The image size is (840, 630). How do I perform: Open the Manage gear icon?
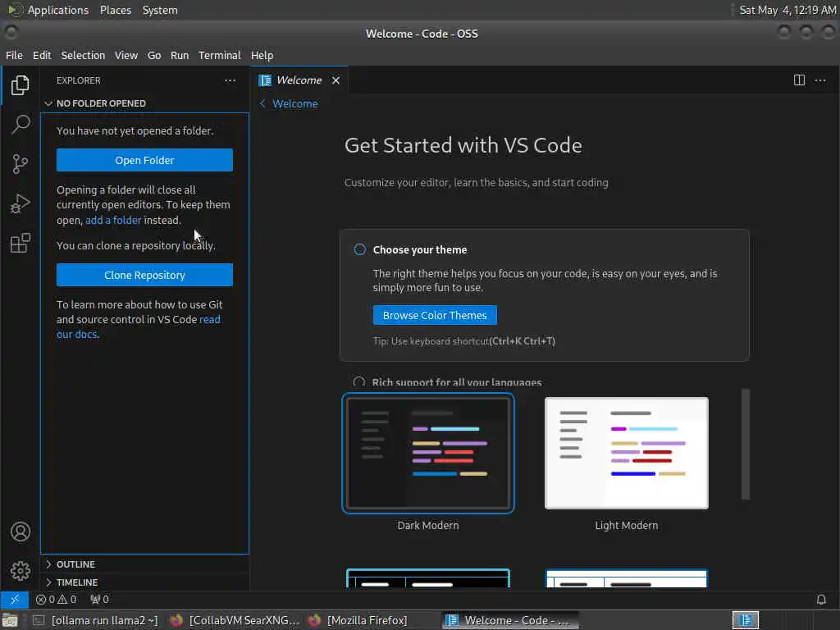coord(21,571)
